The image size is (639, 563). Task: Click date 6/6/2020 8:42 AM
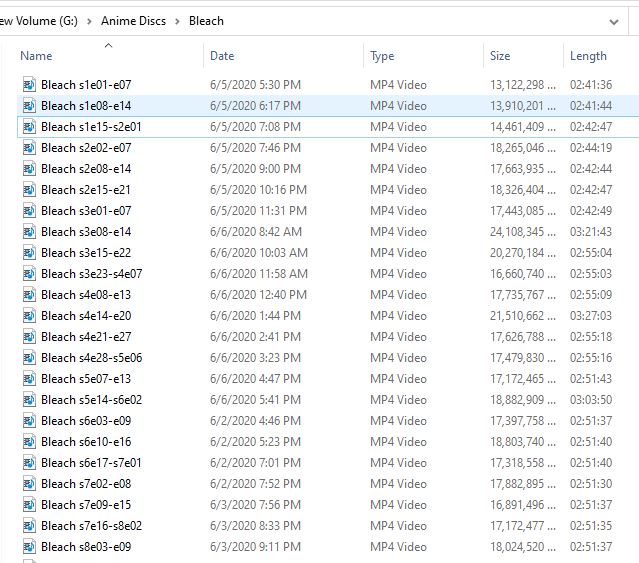pos(256,232)
